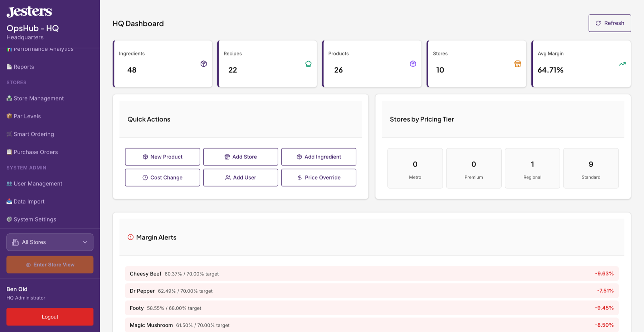Image resolution: width=644 pixels, height=332 pixels.
Task: Click the Logout button
Action: click(49, 317)
